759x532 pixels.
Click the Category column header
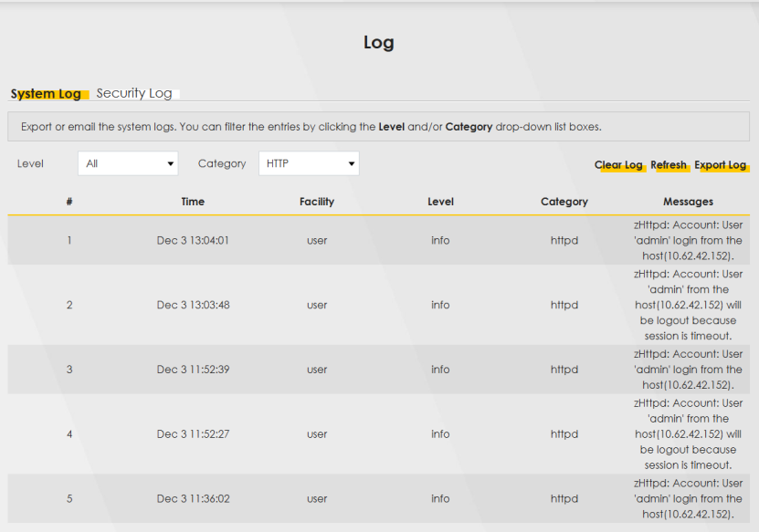(x=564, y=202)
